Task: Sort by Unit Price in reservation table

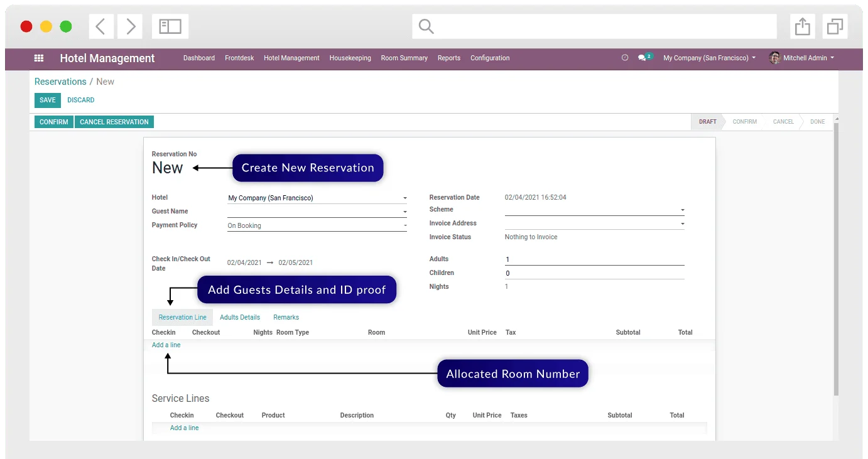Action: pos(482,332)
